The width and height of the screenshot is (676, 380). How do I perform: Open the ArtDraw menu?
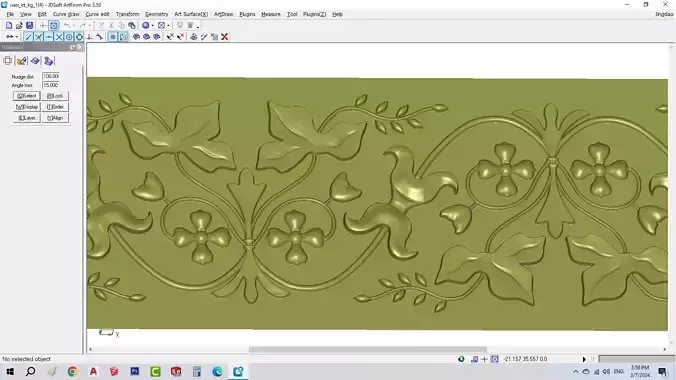click(x=223, y=14)
